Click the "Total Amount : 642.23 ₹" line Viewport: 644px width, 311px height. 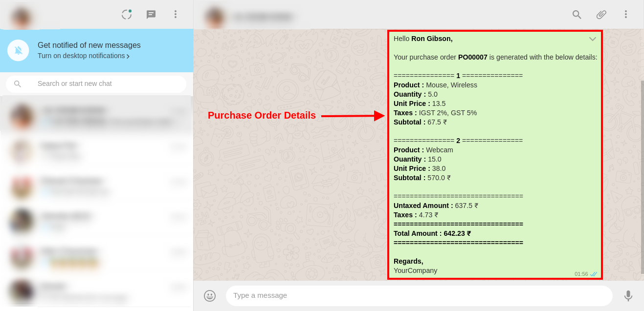[x=432, y=233]
